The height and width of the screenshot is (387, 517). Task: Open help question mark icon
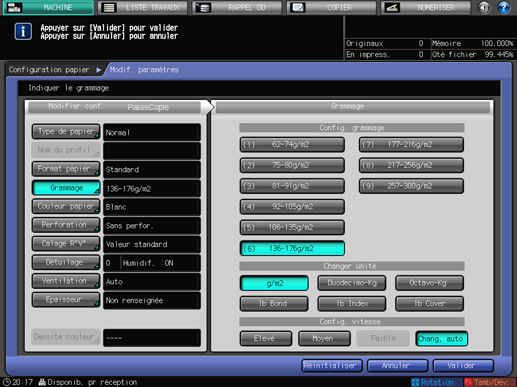click(x=504, y=7)
